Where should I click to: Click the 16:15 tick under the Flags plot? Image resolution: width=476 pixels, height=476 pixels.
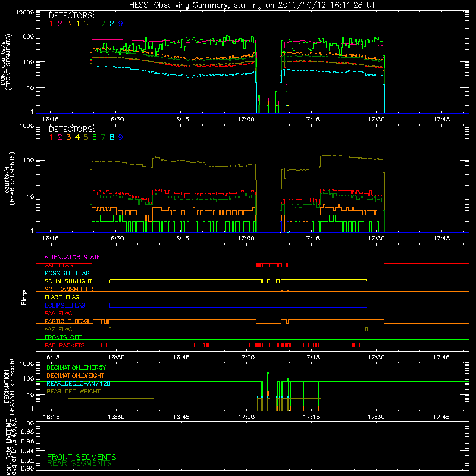51,358
